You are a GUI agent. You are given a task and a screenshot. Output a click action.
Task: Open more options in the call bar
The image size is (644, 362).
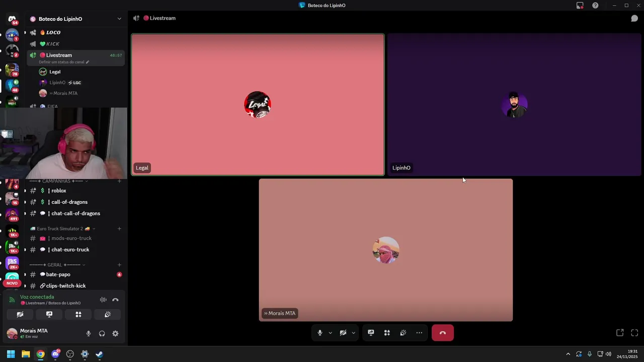[419, 333]
